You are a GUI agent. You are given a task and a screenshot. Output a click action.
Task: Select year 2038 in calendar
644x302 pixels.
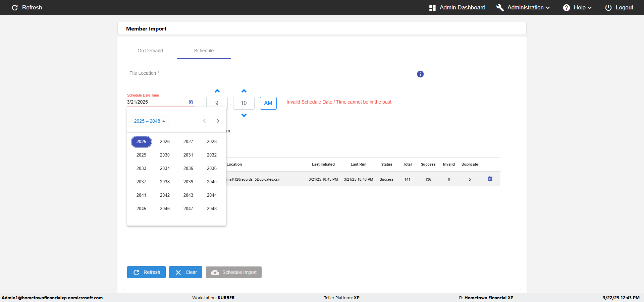[x=165, y=182]
